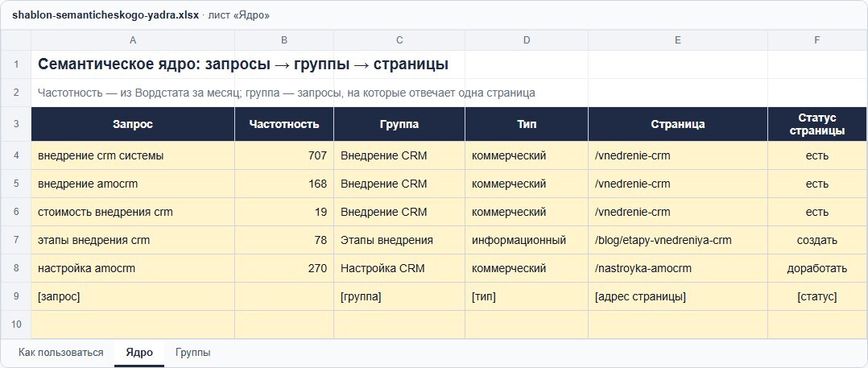Screen dimensions: 868x368
Task: Click «/vnedrenie-crm» in the стоимость внедрения crm row
Action: [678, 212]
